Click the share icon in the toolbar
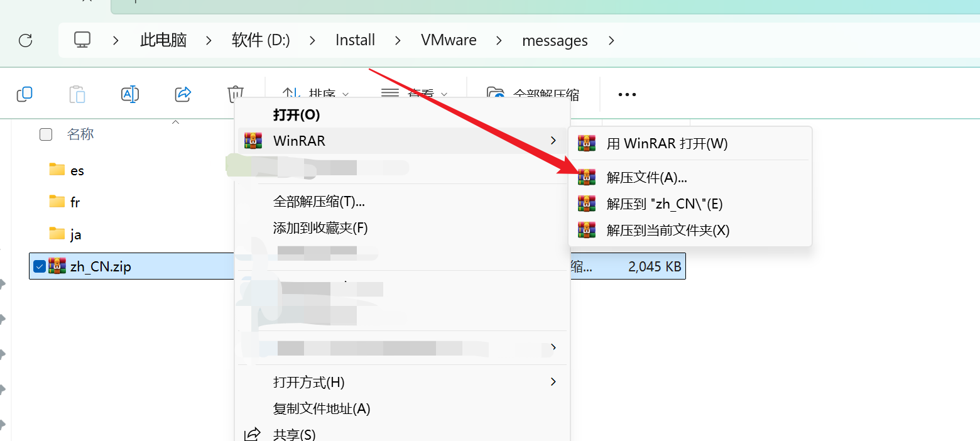 pyautogui.click(x=183, y=94)
